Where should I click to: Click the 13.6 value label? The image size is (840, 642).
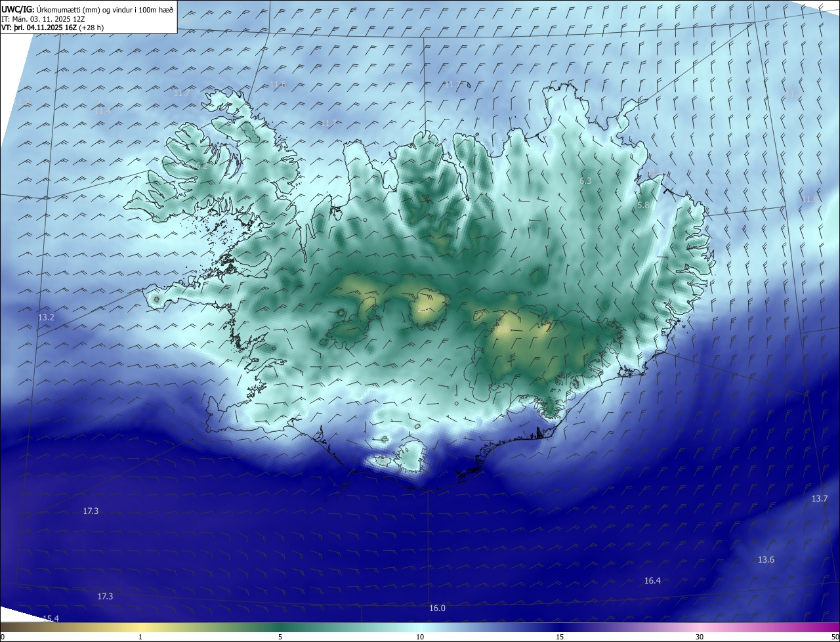[766, 560]
